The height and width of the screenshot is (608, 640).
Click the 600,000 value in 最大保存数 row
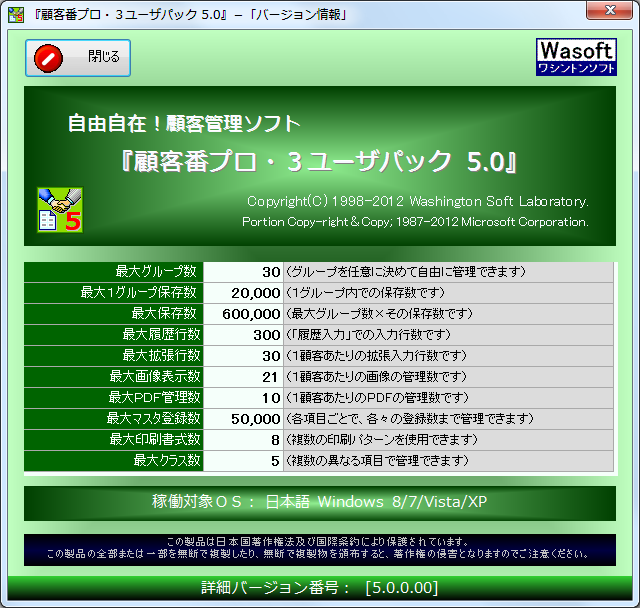tap(243, 313)
